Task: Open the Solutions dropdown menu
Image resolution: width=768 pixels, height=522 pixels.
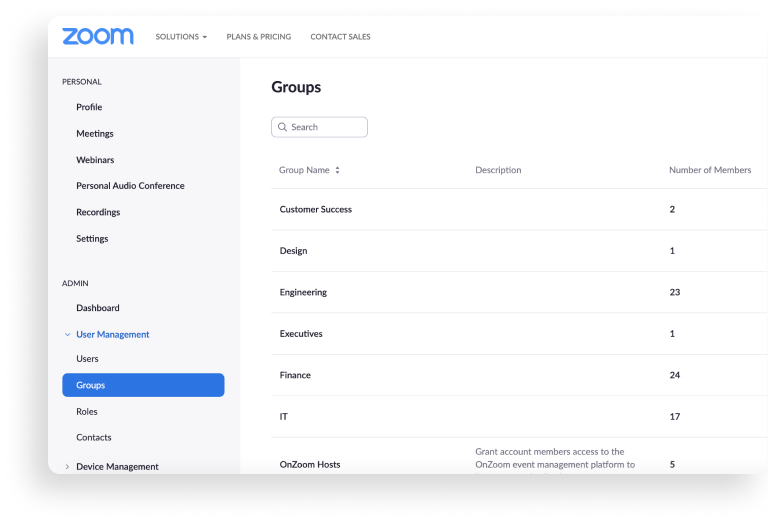Action: (x=181, y=37)
